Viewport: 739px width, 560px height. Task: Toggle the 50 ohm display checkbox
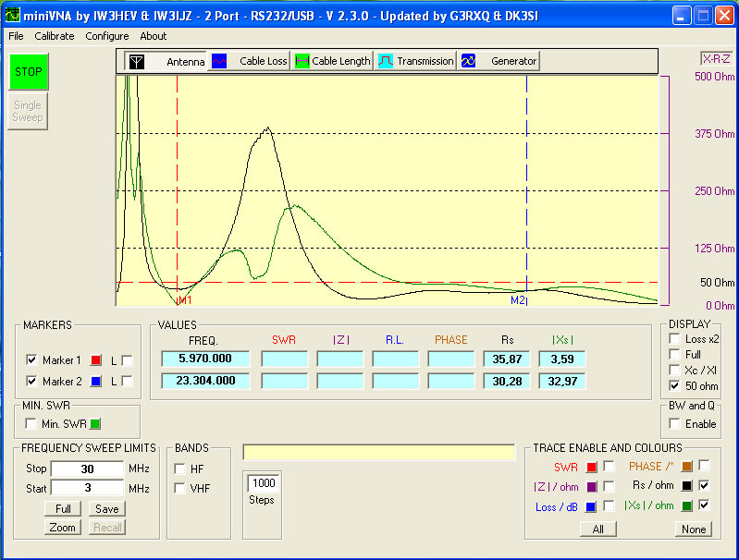pyautogui.click(x=674, y=386)
